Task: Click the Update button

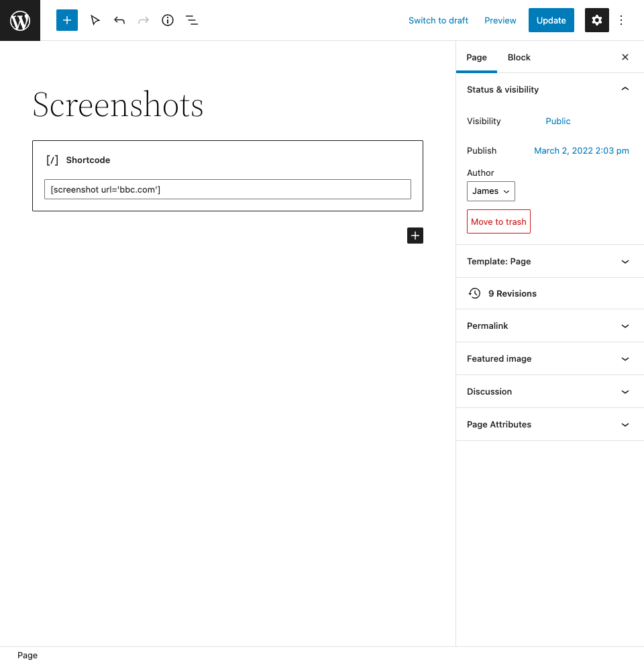Action: click(x=551, y=20)
